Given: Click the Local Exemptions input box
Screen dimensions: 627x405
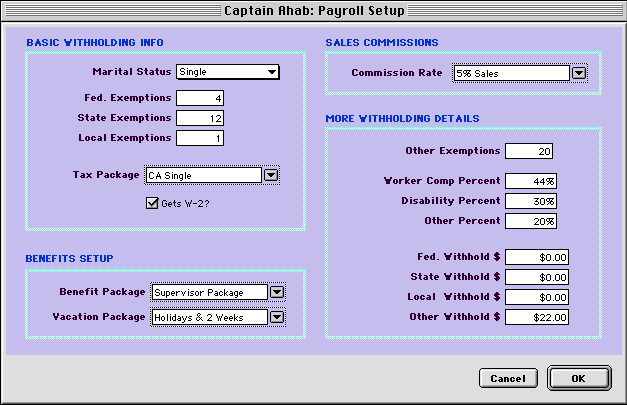Looking at the screenshot, I should [200, 138].
